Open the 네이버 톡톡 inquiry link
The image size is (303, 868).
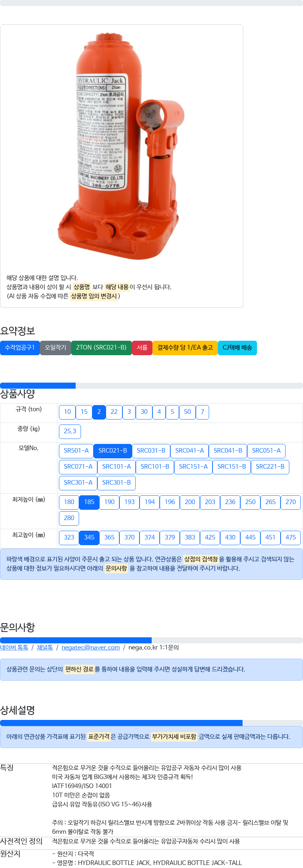(14, 648)
